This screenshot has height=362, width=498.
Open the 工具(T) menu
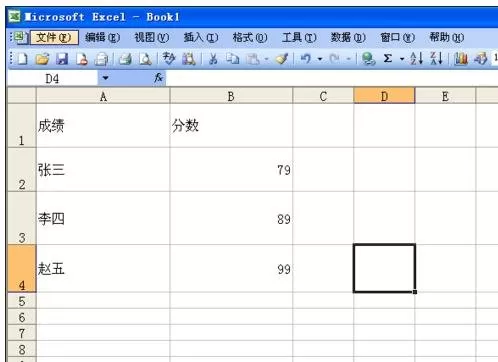[x=299, y=37]
